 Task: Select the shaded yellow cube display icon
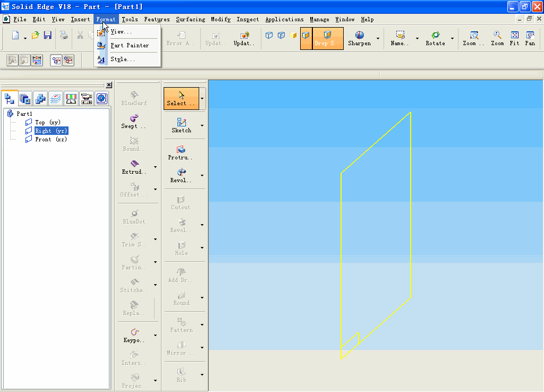point(293,35)
